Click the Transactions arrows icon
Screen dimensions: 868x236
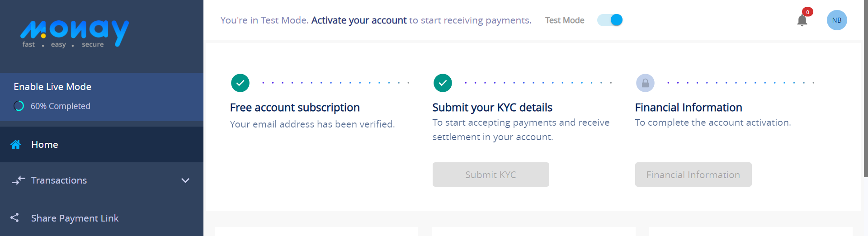19,180
